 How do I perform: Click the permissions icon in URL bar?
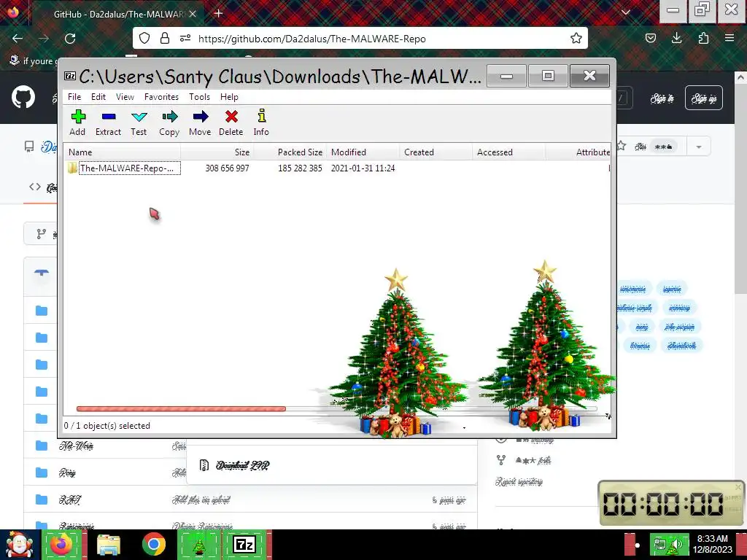click(x=185, y=38)
